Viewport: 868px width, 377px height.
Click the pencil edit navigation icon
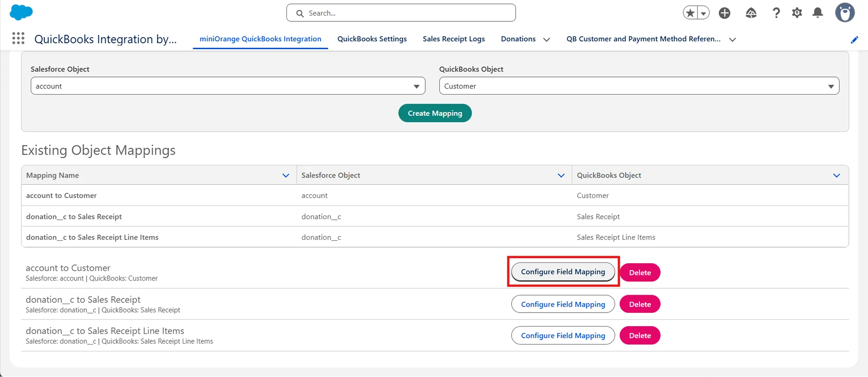(854, 40)
